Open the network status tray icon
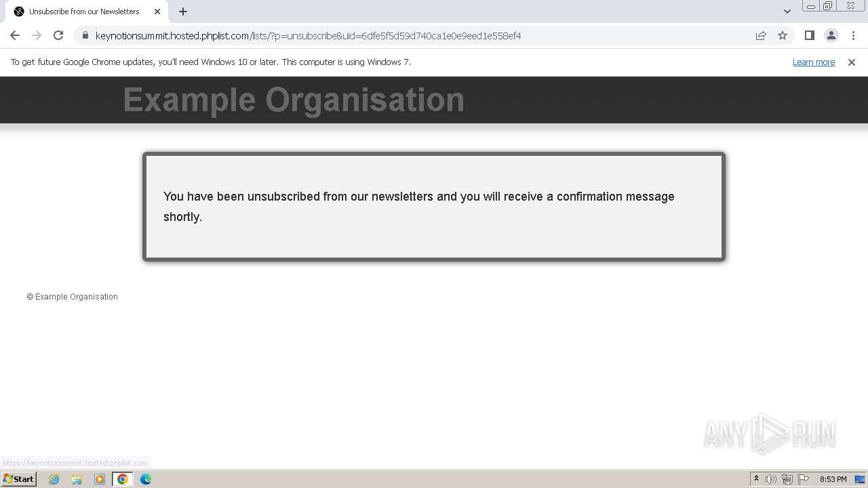 (787, 479)
